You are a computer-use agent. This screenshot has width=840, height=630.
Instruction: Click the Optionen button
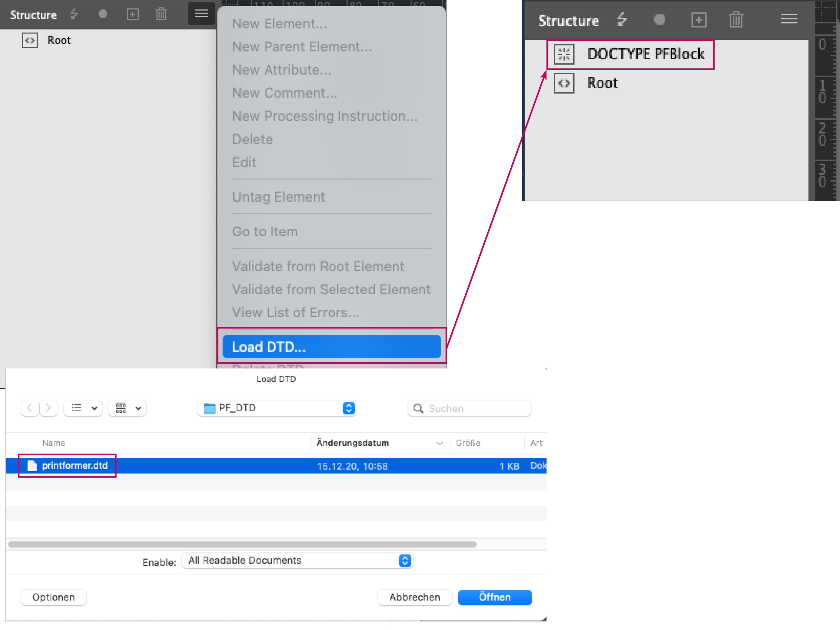(x=53, y=597)
